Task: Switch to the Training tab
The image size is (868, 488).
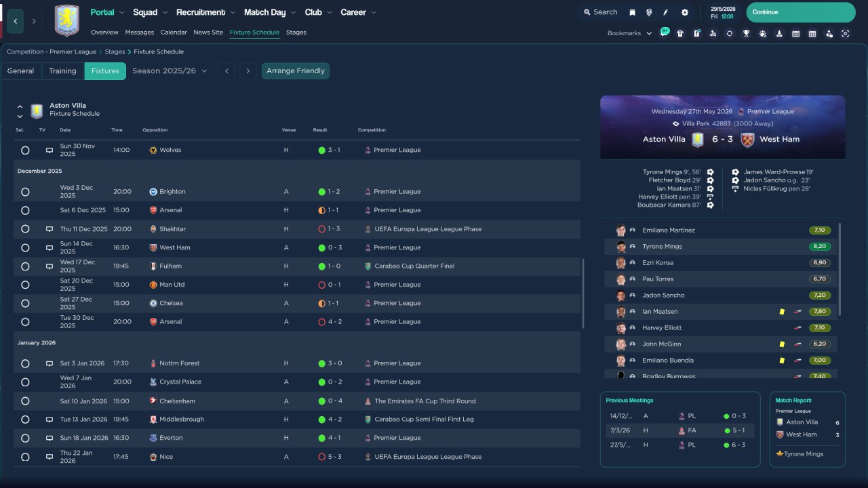Action: click(62, 71)
